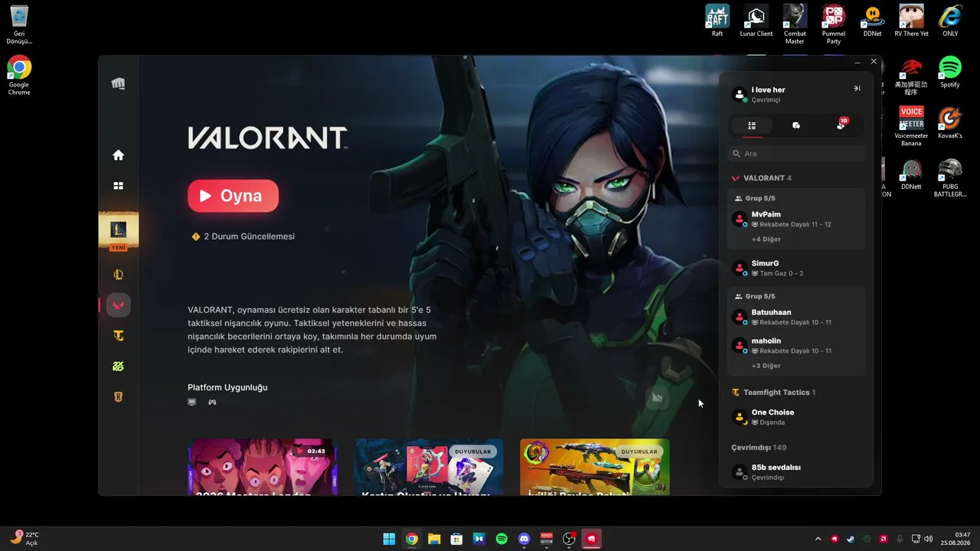The height and width of the screenshot is (551, 980).
Task: Select friend Batuuhaan in the list
Action: (x=796, y=317)
